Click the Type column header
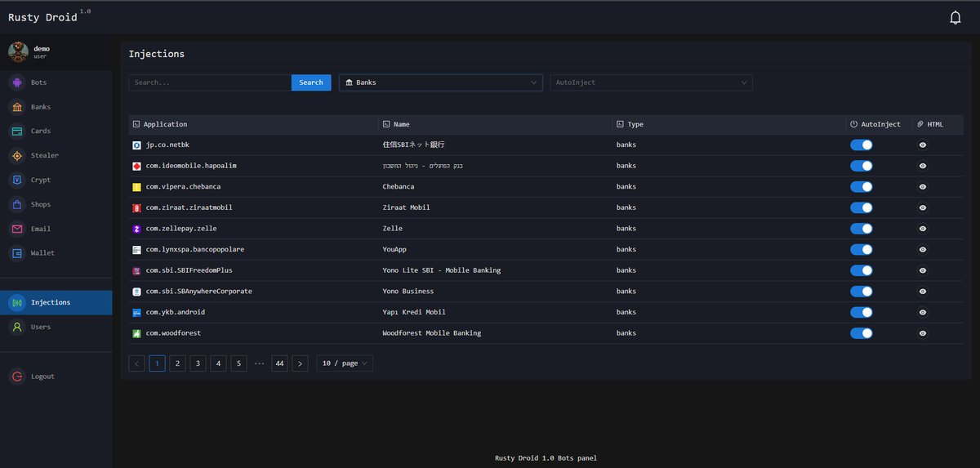The height and width of the screenshot is (468, 980). [x=729, y=124]
